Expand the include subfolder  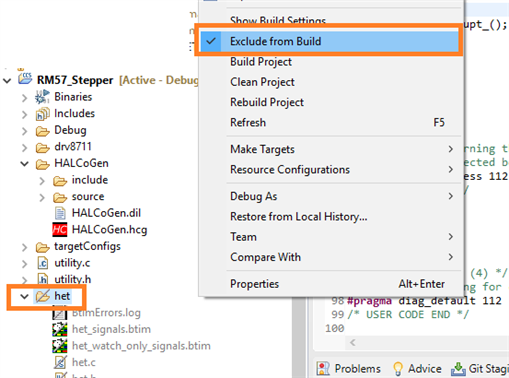[x=42, y=181]
